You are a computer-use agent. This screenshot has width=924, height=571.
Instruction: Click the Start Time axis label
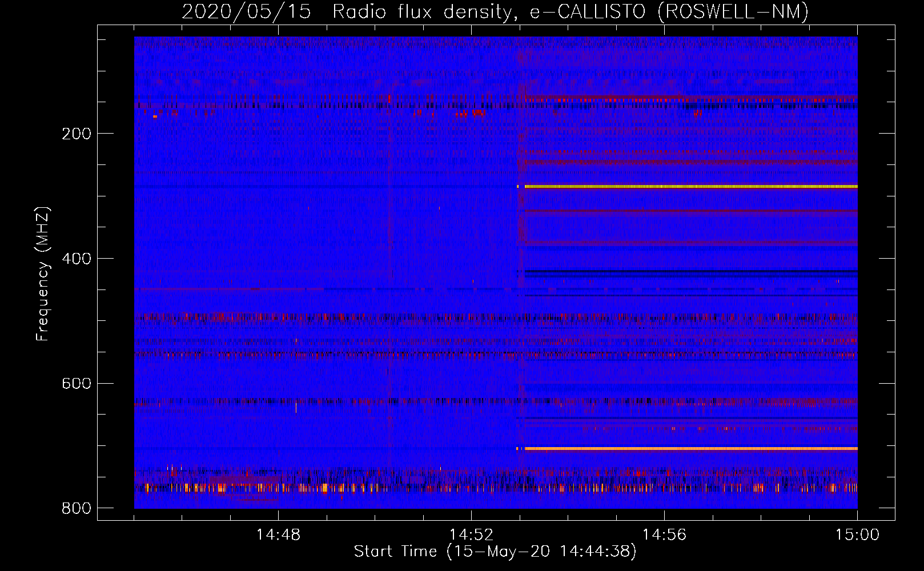tap(495, 552)
